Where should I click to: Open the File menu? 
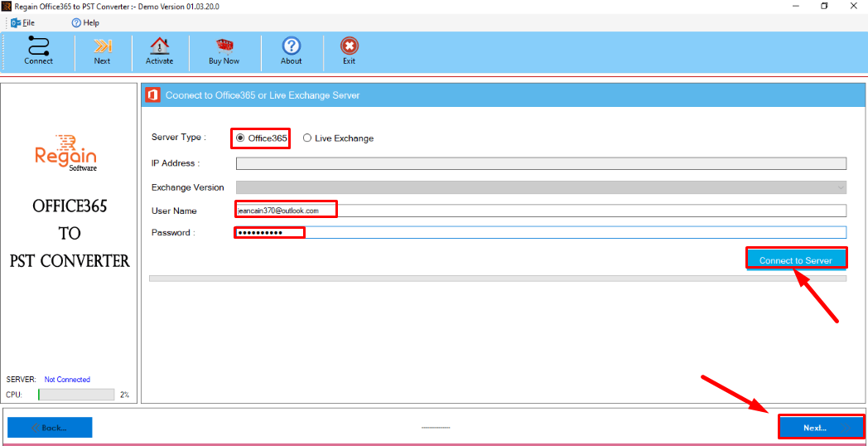point(22,22)
